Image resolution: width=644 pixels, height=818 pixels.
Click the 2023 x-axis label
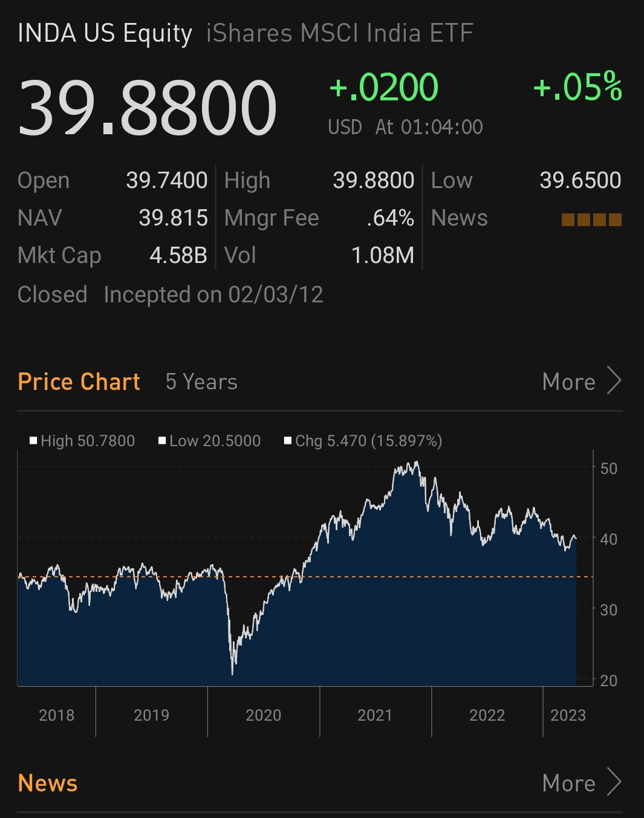tap(568, 715)
